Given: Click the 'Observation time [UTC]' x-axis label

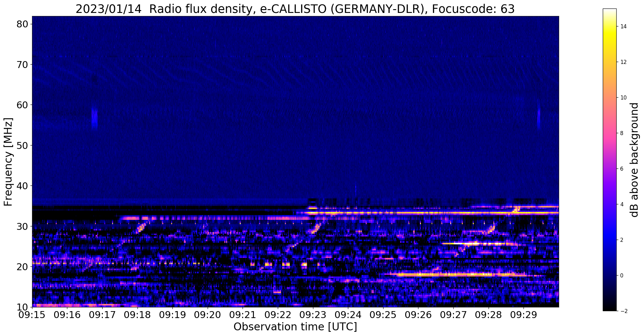Looking at the screenshot, I should point(295,327).
